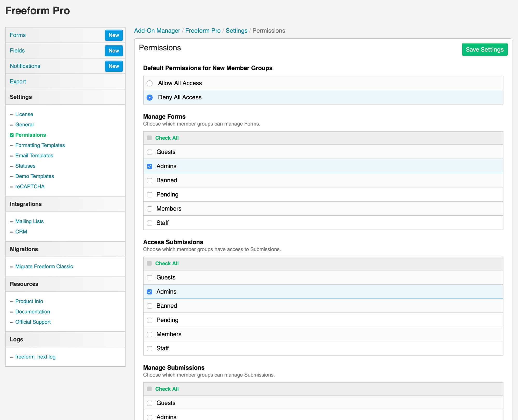
Task: Open the reCAPTCHA settings page
Action: point(30,186)
